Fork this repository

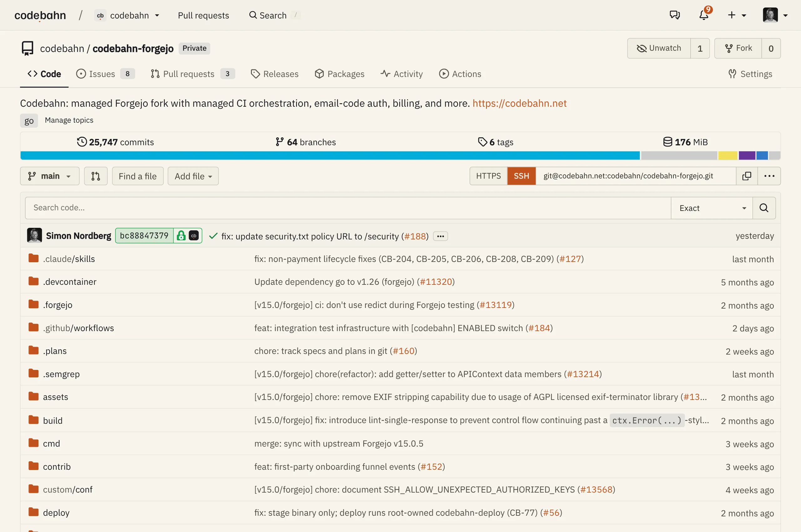tap(738, 48)
